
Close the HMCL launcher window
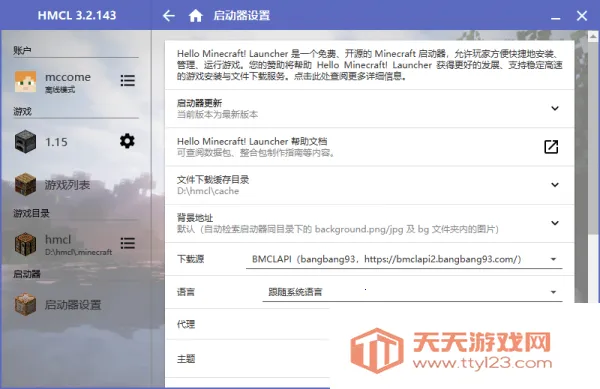coord(582,16)
